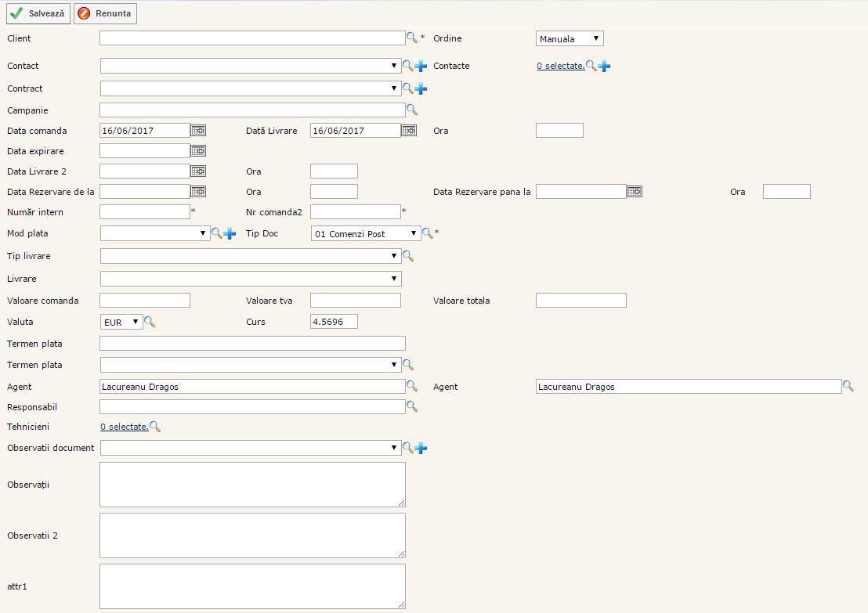This screenshot has height=613, width=868.
Task: Expand the Valuta currency dropdown
Action: 121,322
